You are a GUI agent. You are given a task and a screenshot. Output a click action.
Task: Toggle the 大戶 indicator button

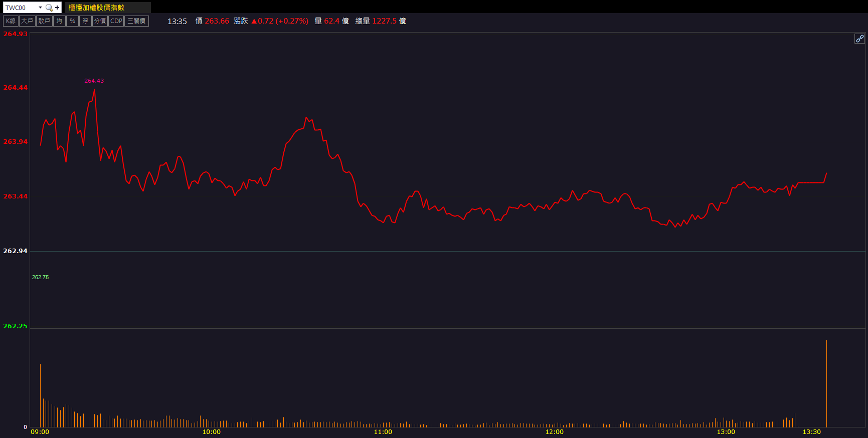tap(27, 21)
